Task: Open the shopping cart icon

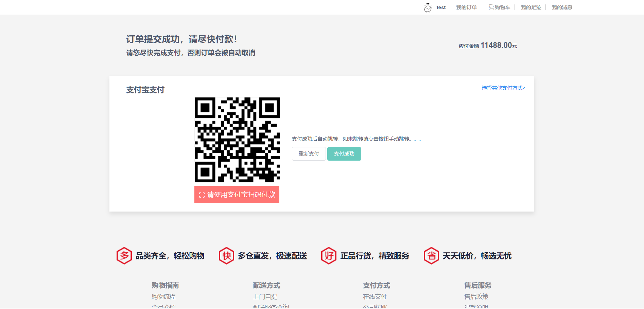Action: pyautogui.click(x=491, y=7)
